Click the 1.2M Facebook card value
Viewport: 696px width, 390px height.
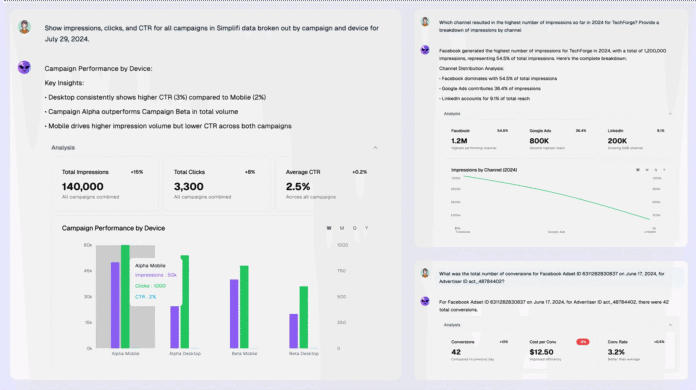coord(459,141)
